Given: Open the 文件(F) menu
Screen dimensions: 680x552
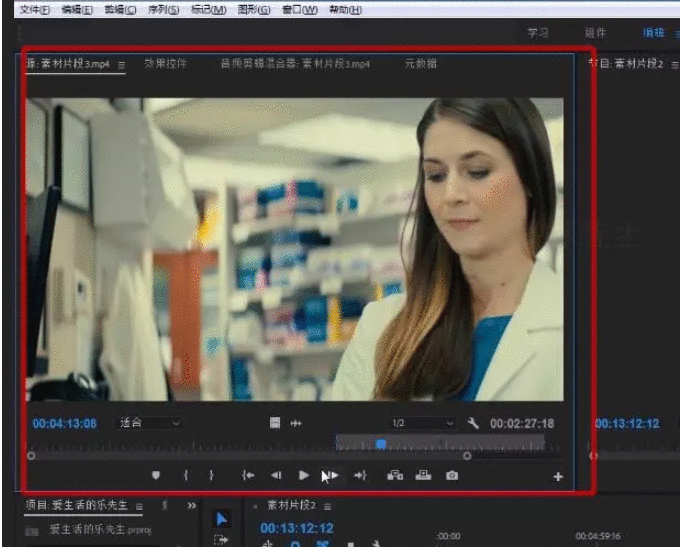Looking at the screenshot, I should [36, 9].
